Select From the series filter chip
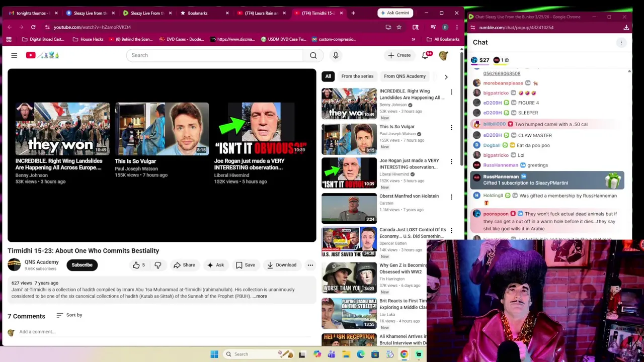This screenshot has height=362, width=644. [x=357, y=76]
